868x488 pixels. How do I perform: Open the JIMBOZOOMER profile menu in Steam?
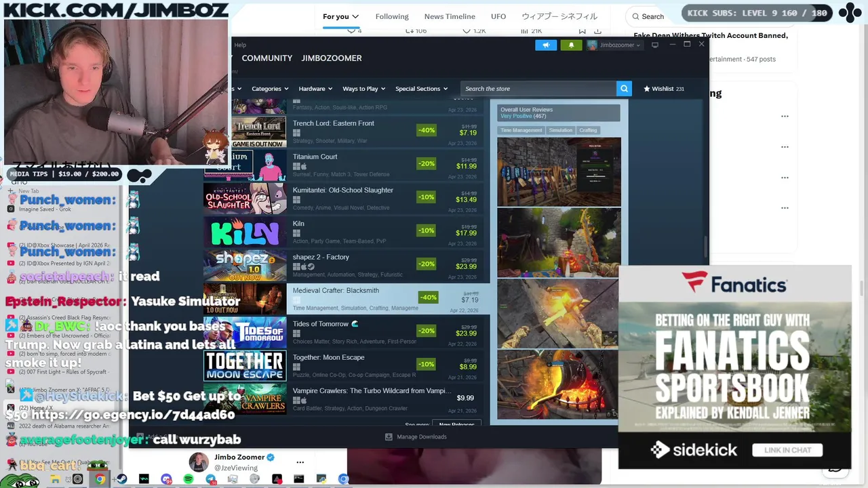pos(332,58)
